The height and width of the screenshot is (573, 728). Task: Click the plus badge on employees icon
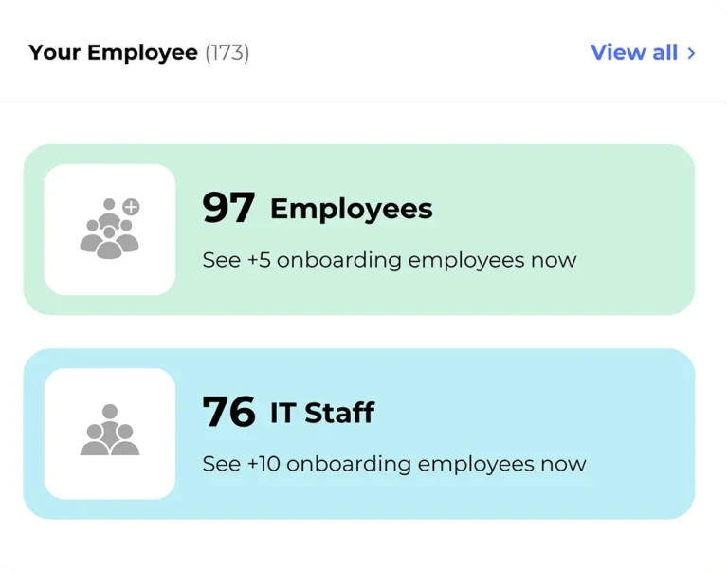132,207
